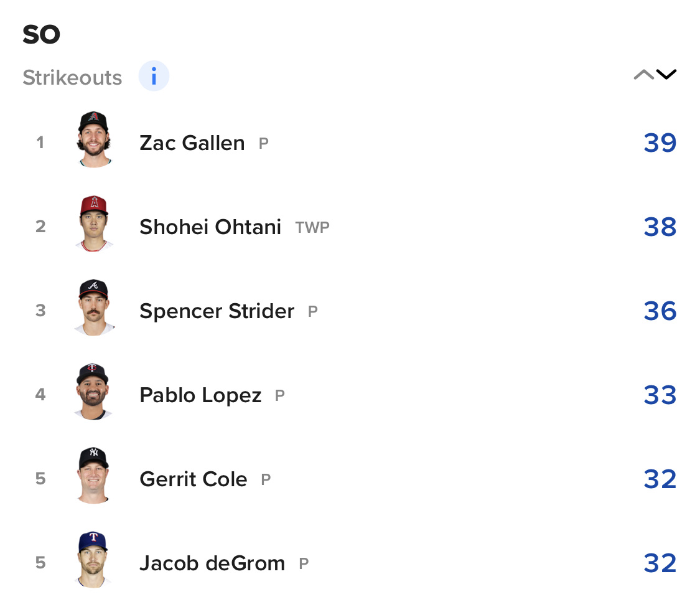Select Spencer Strider's headshot image

pyautogui.click(x=94, y=308)
